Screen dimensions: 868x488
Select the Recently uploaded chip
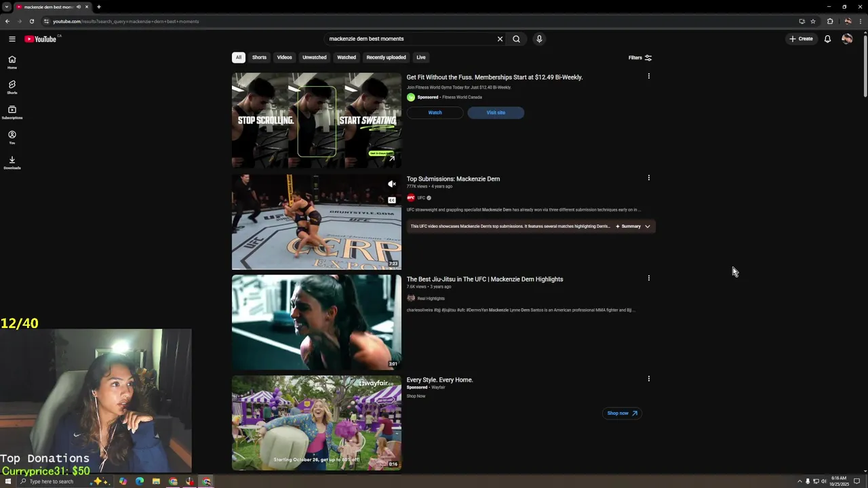(x=386, y=58)
